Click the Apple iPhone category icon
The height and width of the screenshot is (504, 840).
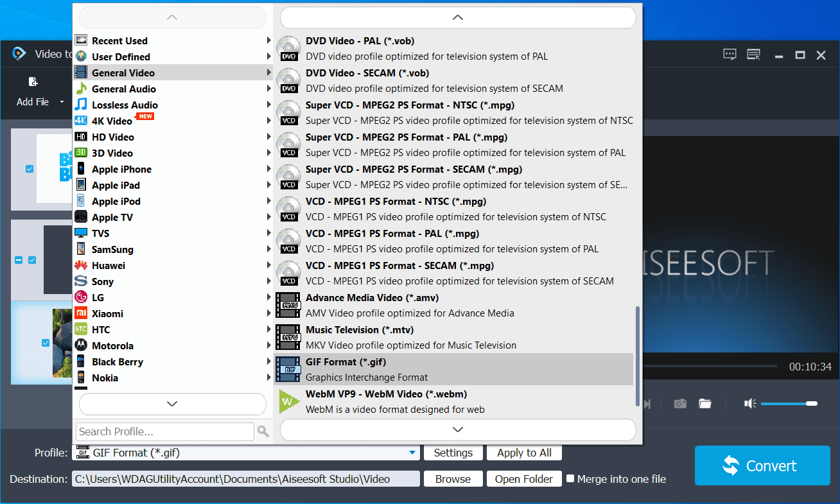81,169
